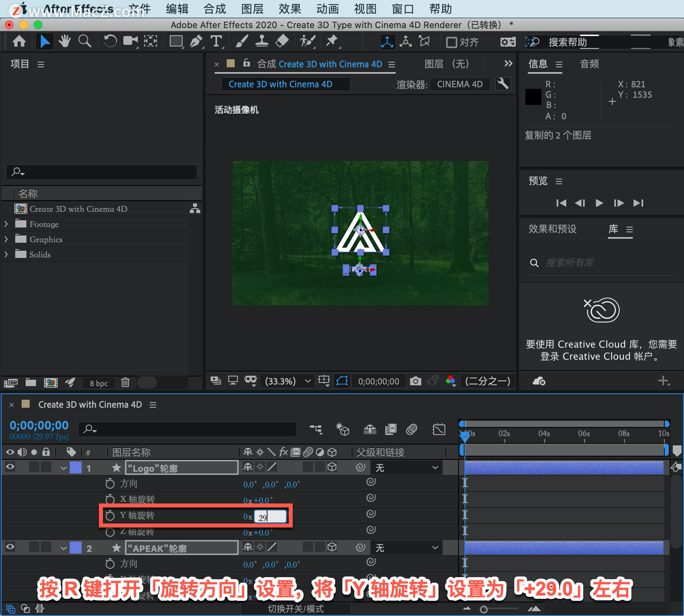
Task: Select the Unified Camera tool
Action: coord(130,41)
